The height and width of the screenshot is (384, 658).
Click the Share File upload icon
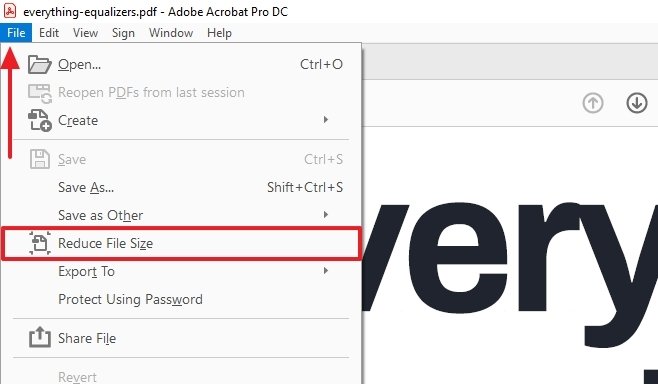[x=40, y=337]
